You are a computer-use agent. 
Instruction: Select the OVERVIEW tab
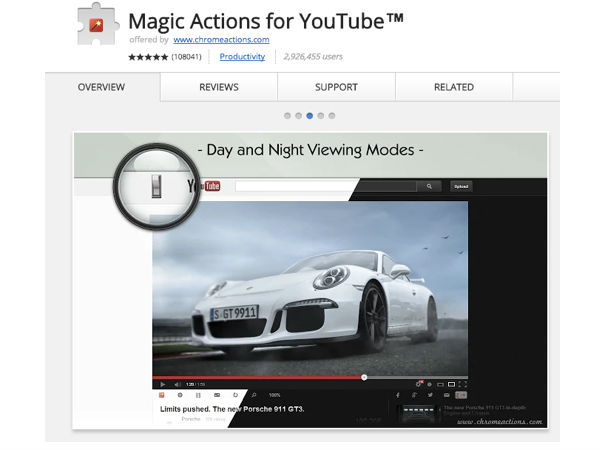click(101, 87)
